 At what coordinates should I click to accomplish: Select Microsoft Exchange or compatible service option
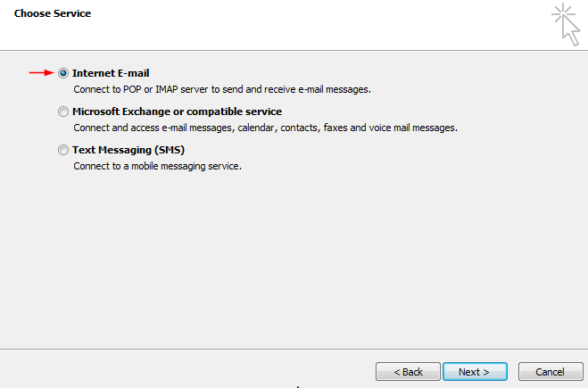pos(63,111)
